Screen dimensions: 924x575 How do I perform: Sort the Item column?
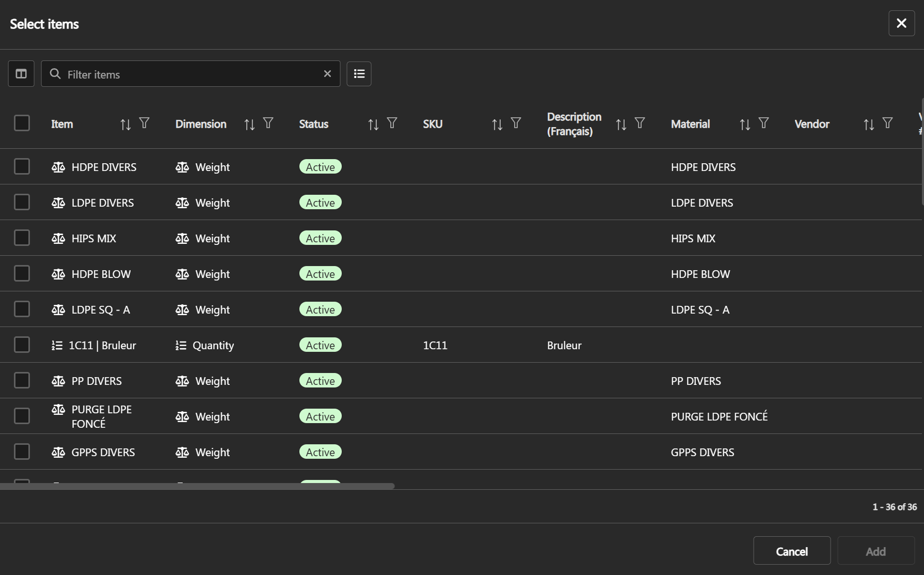click(x=125, y=125)
